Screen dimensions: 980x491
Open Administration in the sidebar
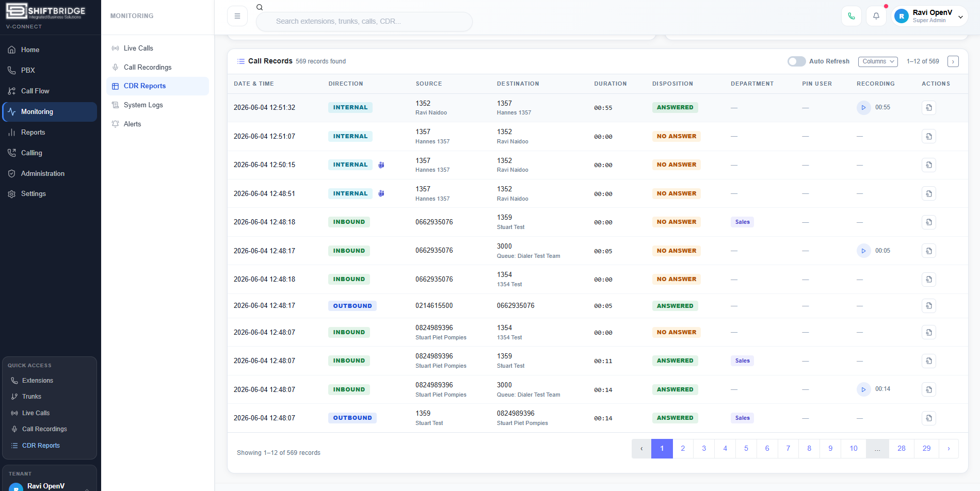coord(50,173)
